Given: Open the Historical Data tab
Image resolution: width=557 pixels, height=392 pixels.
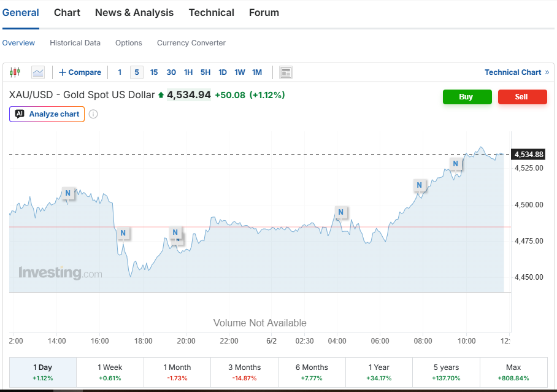Looking at the screenshot, I should pyautogui.click(x=75, y=43).
